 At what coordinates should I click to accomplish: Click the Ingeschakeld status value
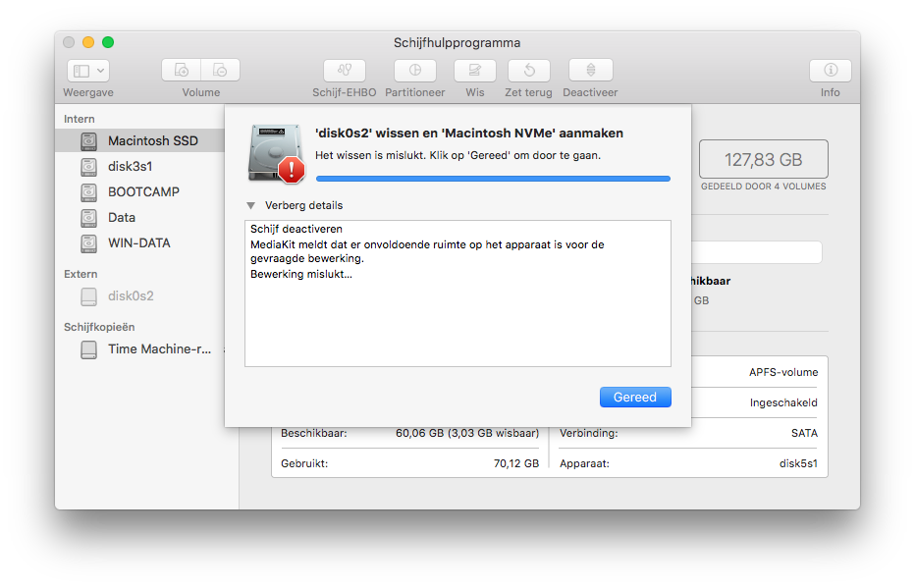(783, 403)
